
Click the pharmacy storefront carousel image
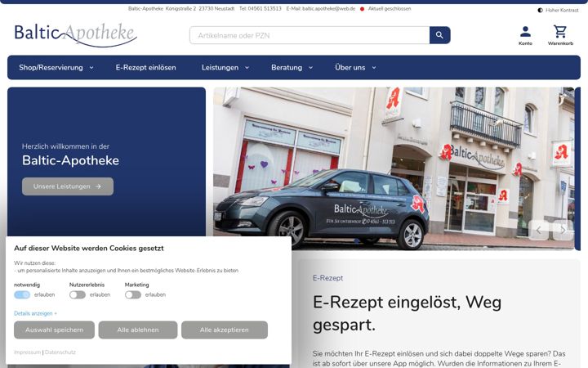click(394, 168)
